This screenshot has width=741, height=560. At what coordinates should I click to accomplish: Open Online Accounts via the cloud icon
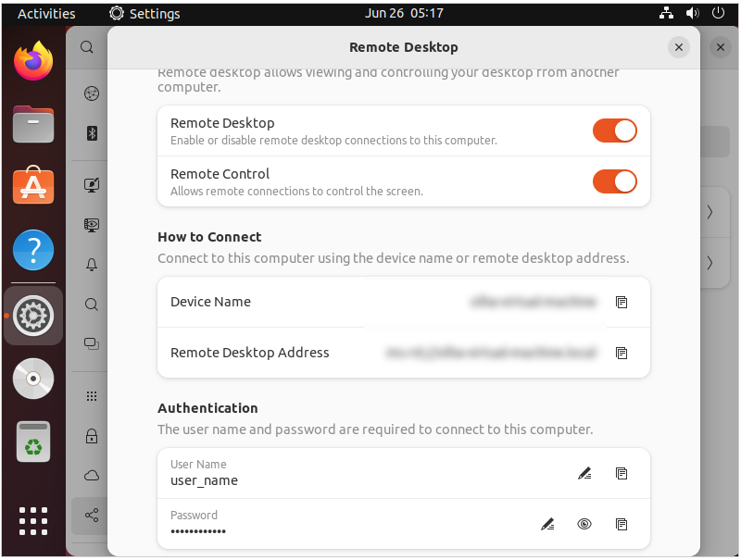[91, 475]
